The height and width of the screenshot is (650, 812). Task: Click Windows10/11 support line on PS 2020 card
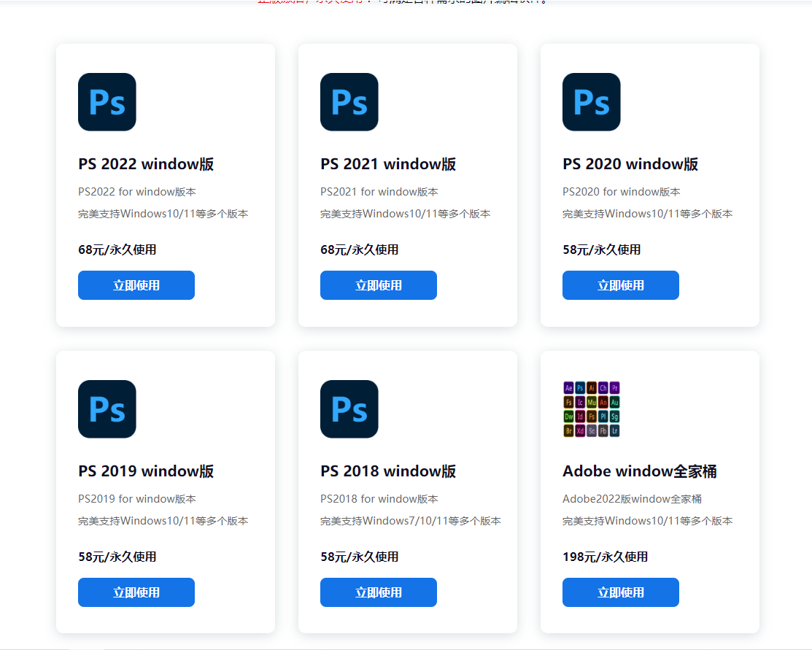[647, 214]
